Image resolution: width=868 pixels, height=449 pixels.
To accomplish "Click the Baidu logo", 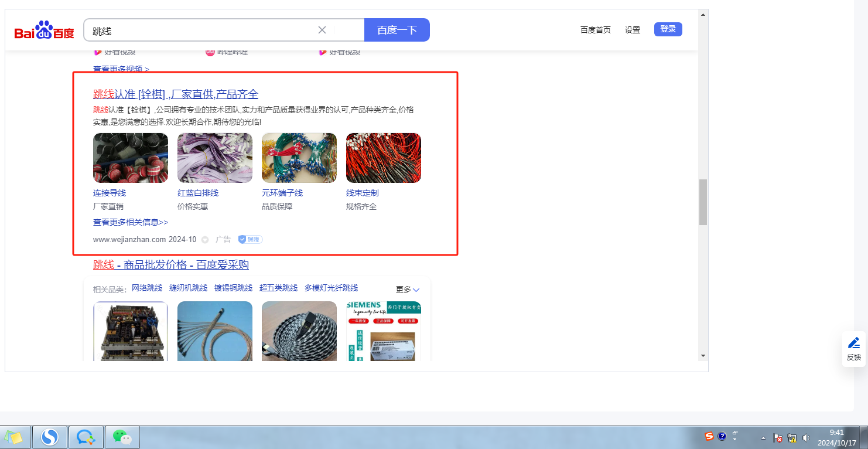I will [x=45, y=30].
